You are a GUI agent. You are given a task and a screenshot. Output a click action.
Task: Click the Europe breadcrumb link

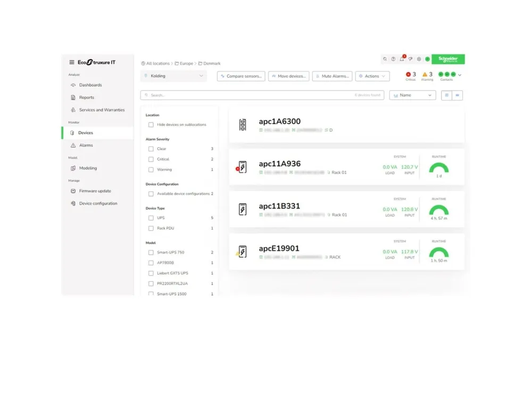click(x=186, y=63)
